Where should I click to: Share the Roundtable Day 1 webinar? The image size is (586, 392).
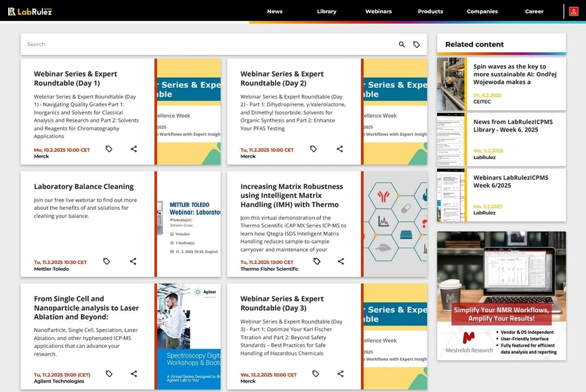[133, 149]
